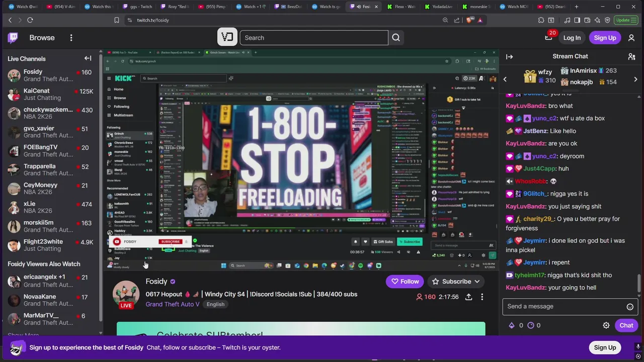The height and width of the screenshot is (362, 644).
Task: Click the Brave Rewards triangle icon
Action: tap(480, 20)
